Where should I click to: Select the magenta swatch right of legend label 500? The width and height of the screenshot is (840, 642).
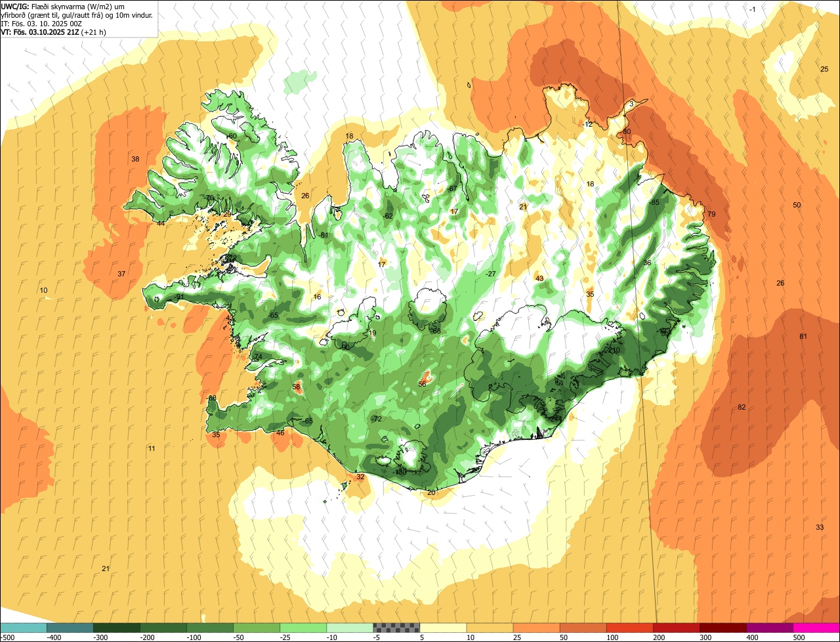(816, 628)
